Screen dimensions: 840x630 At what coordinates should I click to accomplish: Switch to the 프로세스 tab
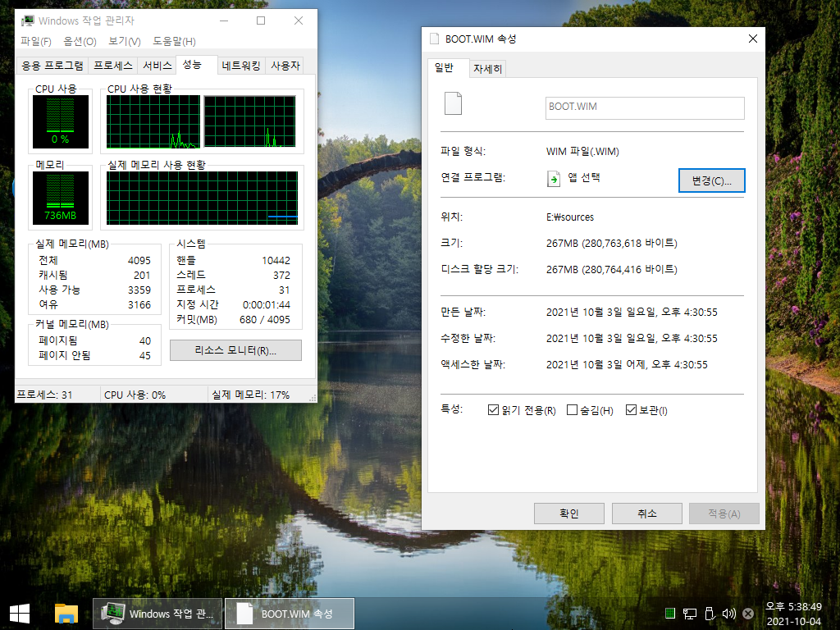tap(113, 66)
